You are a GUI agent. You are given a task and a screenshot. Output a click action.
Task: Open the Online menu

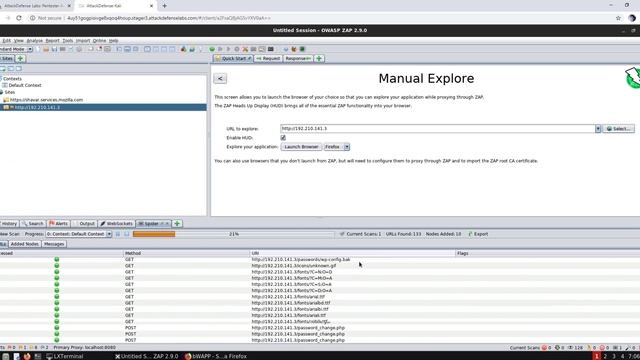click(x=99, y=41)
